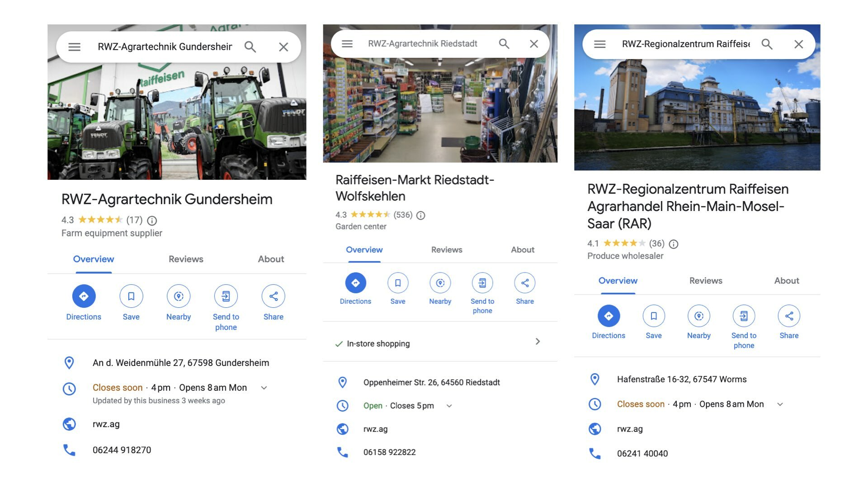
Task: Send Gundersheim listing to phone
Action: [226, 296]
